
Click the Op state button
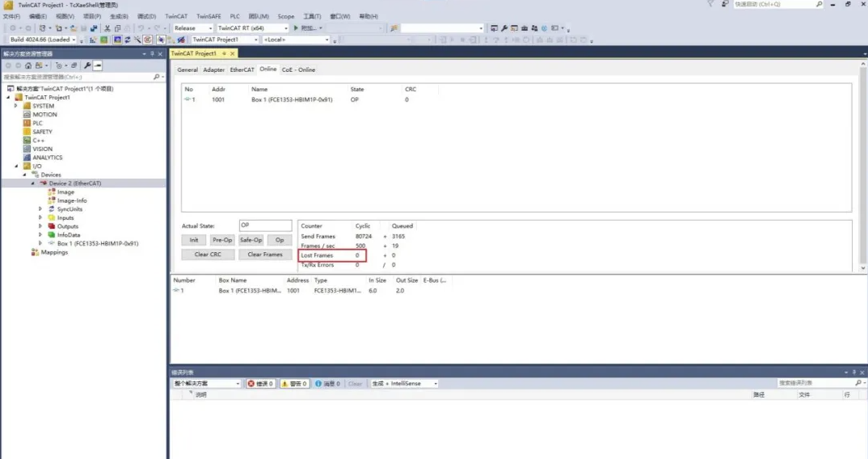click(280, 240)
